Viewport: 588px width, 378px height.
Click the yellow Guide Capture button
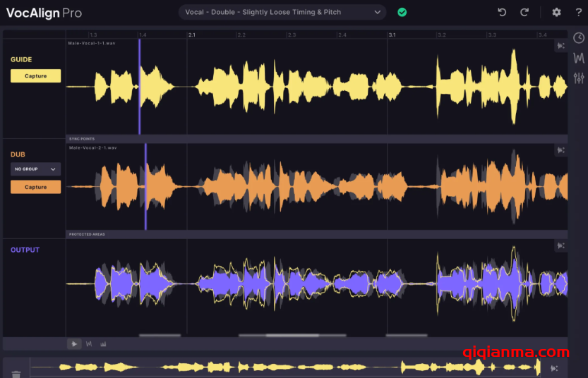(x=35, y=76)
